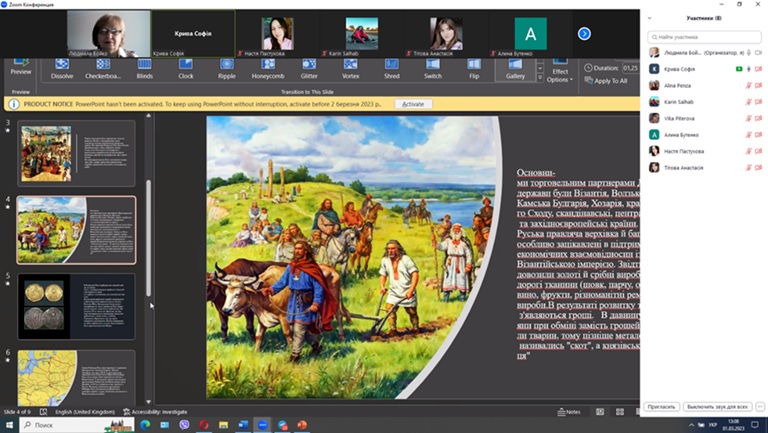Viewport: 768px width, 433px height.
Task: Select the Gallery transition
Action: coord(515,69)
